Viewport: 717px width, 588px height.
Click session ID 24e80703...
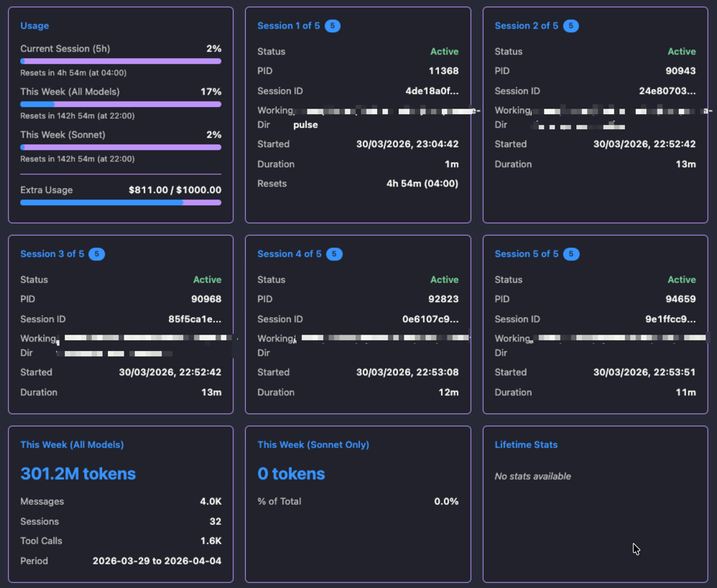(667, 91)
